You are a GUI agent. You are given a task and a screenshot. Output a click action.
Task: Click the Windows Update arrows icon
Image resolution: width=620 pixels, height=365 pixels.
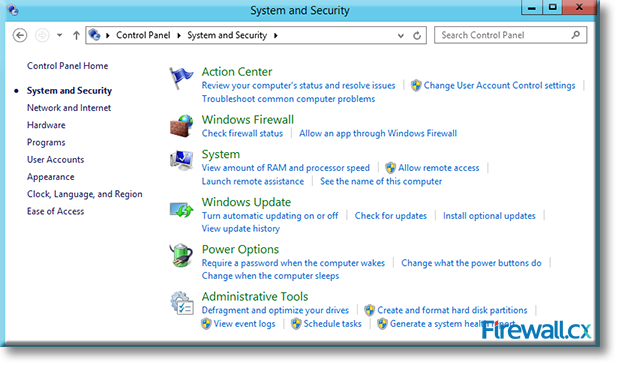click(x=181, y=209)
